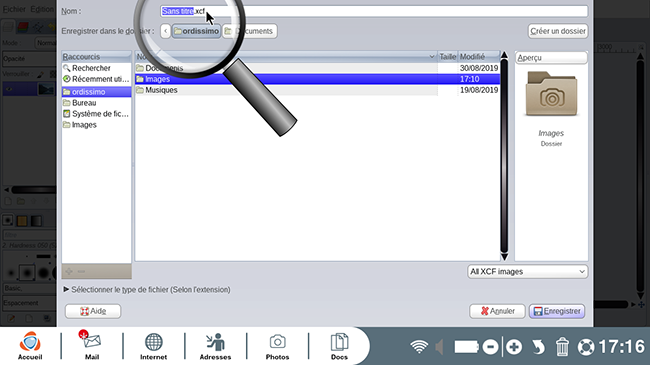Open the All XCF images file-type dropdown
Screen dimensions: 650x365
pos(528,272)
